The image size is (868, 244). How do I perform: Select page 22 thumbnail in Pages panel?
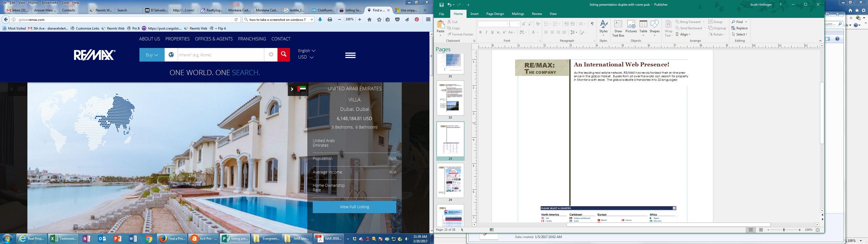450,98
